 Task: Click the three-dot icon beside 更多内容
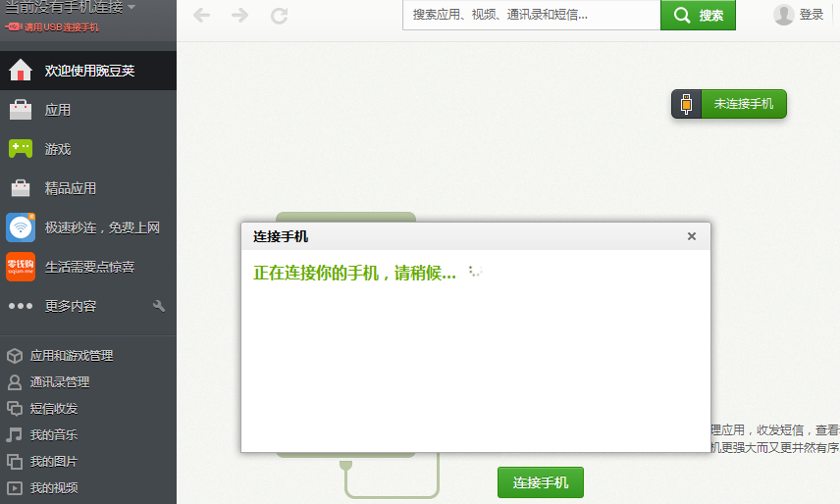tap(21, 306)
